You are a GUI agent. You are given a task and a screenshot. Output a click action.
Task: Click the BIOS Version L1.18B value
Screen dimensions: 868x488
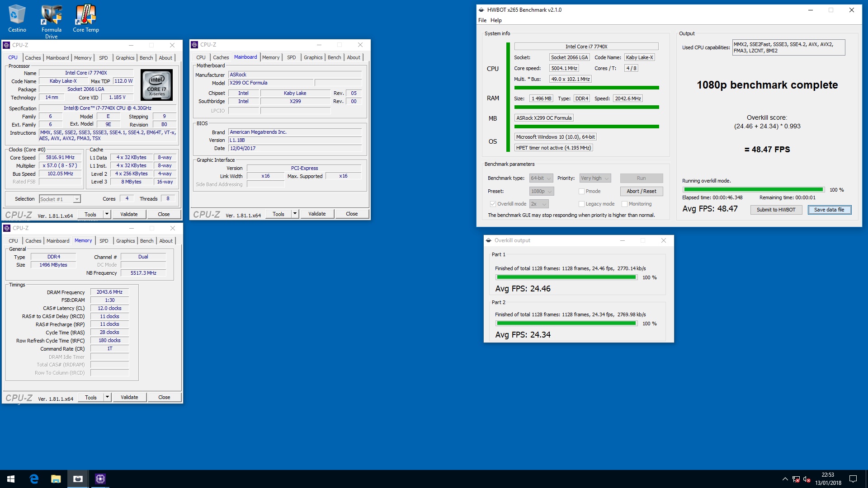tap(295, 140)
